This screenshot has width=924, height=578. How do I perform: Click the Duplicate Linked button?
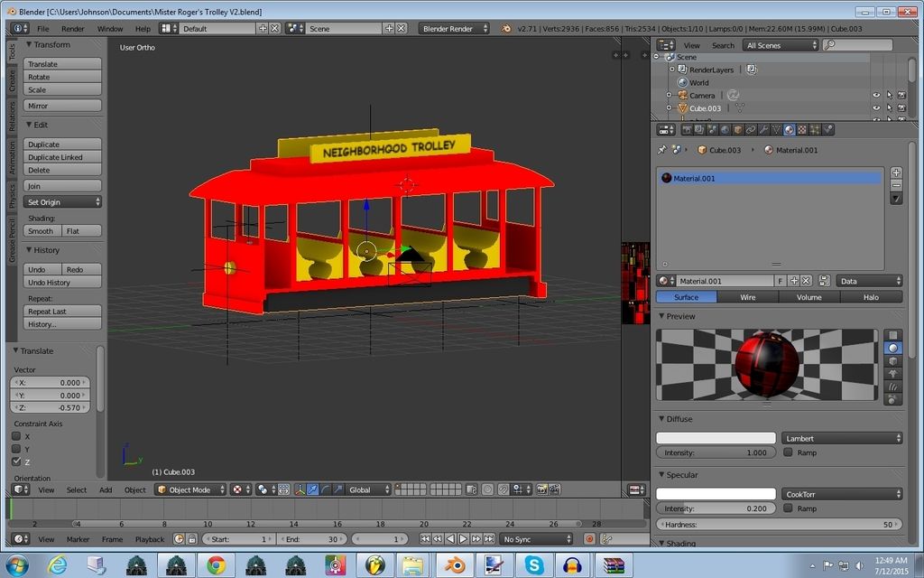[x=62, y=157]
